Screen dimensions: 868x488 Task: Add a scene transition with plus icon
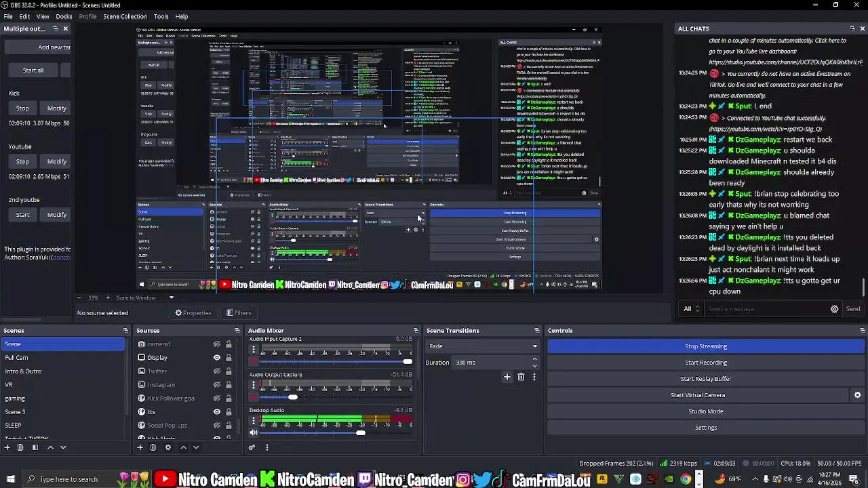pos(507,377)
